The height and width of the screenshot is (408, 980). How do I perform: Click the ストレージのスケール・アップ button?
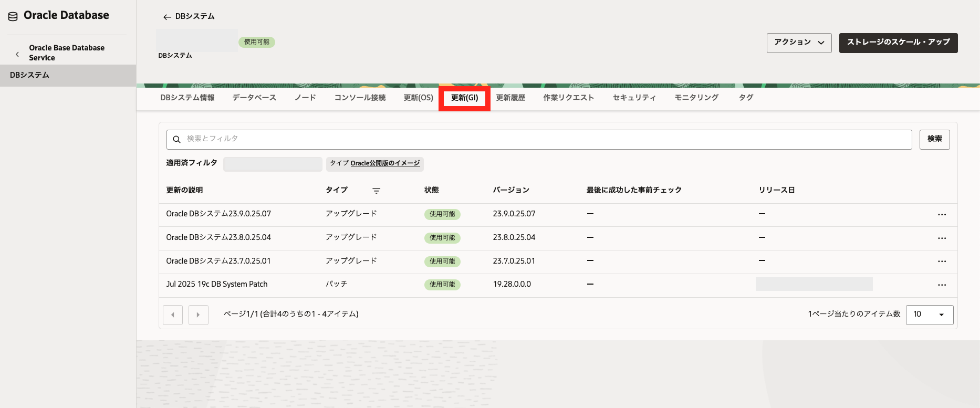tap(898, 43)
